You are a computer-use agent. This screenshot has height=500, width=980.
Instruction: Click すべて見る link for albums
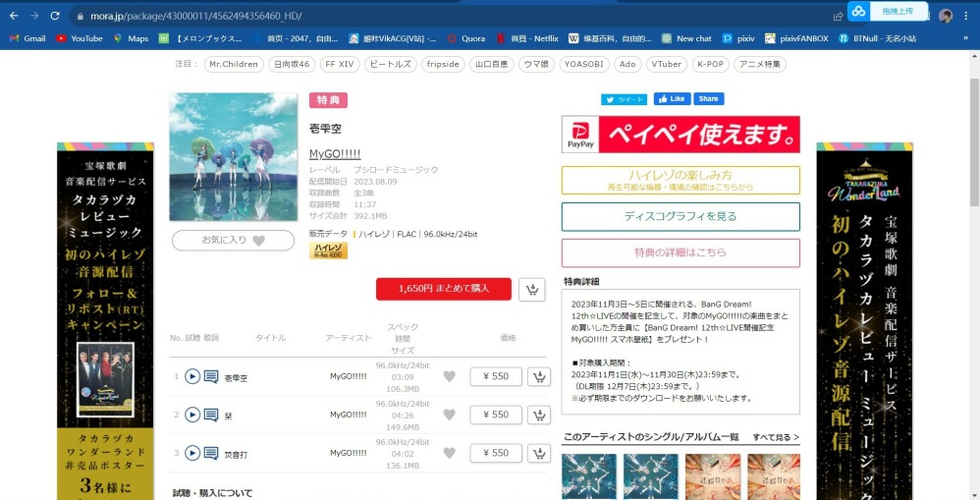pos(776,437)
